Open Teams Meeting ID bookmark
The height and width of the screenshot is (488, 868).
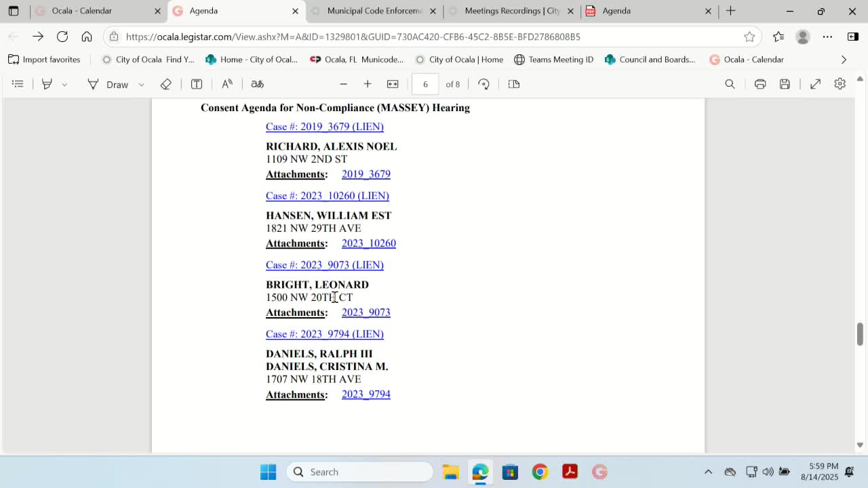pyautogui.click(x=553, y=60)
